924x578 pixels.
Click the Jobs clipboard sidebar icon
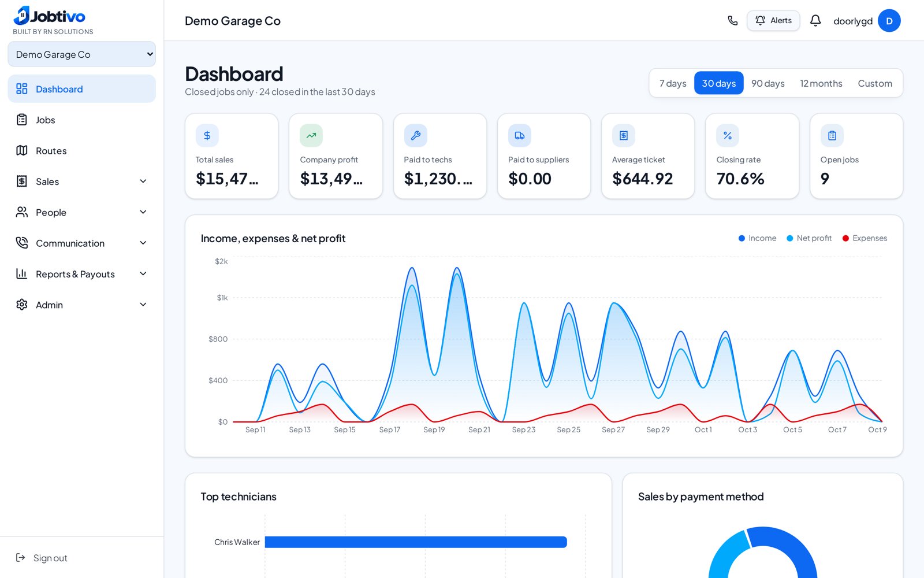click(22, 120)
